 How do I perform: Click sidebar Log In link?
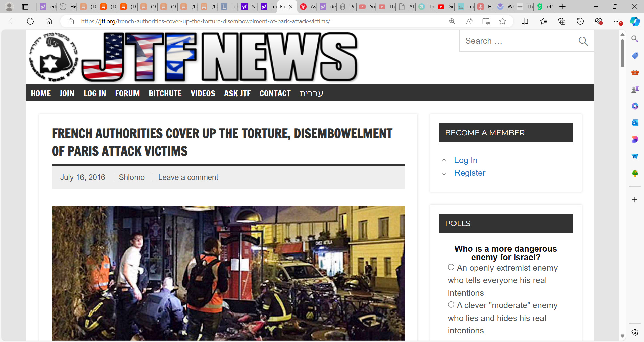click(x=466, y=160)
